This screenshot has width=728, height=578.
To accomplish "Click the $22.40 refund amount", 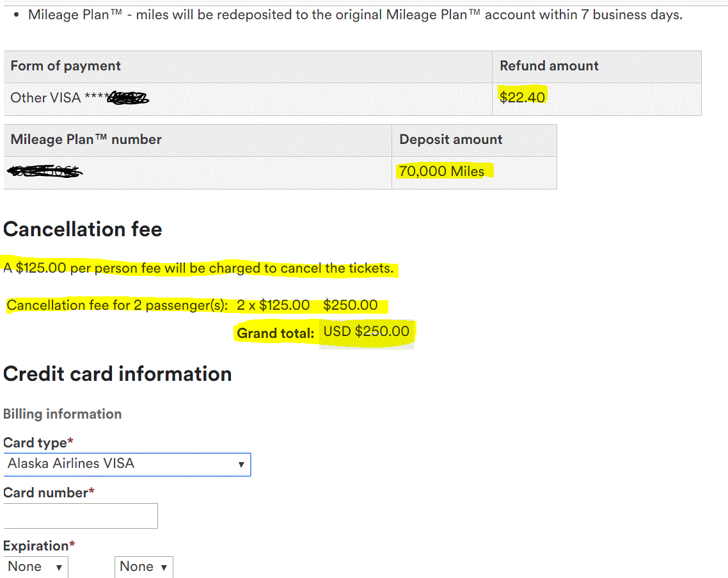I will click(x=523, y=97).
